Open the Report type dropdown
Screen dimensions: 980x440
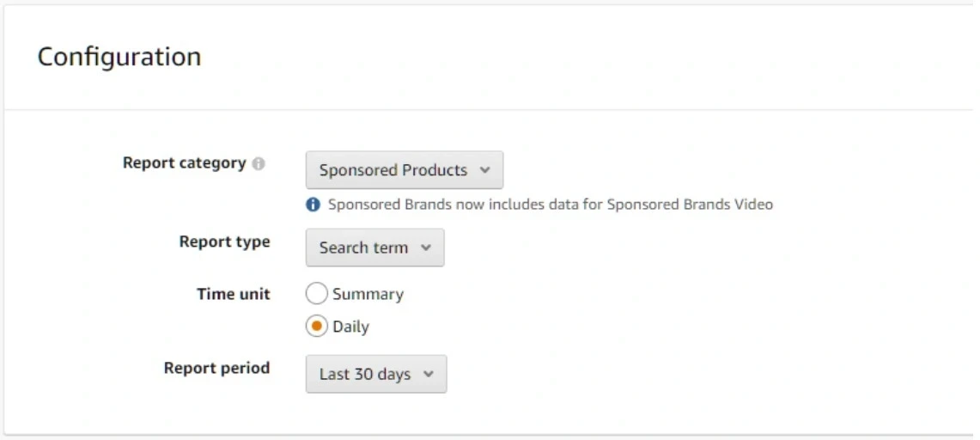(x=374, y=247)
